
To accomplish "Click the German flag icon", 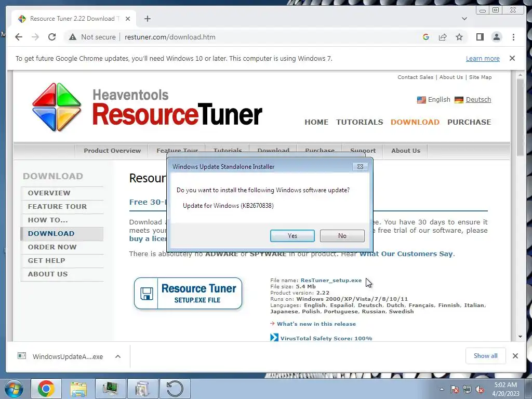I will click(459, 100).
